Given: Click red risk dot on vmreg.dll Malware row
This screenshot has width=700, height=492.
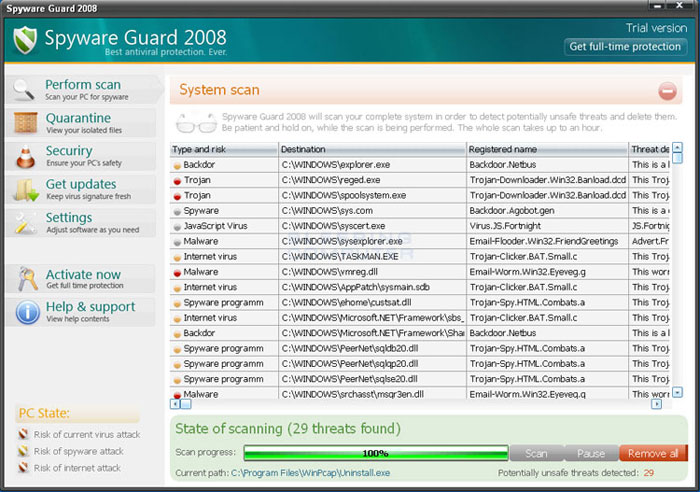Looking at the screenshot, I should point(177,273).
